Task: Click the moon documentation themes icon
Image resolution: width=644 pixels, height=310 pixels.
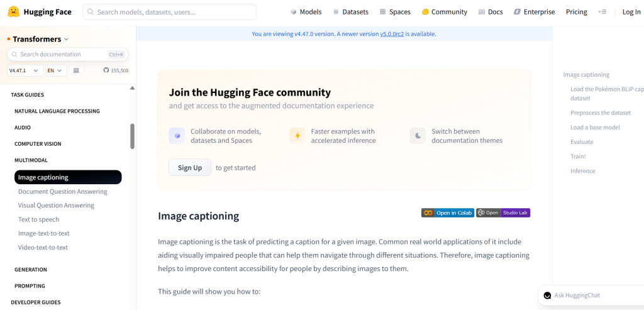Action: coord(418,136)
